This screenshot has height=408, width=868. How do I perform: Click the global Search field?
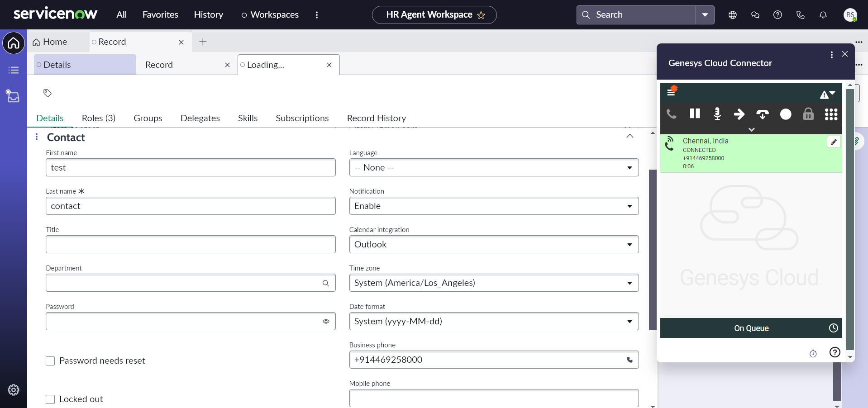[x=636, y=15]
